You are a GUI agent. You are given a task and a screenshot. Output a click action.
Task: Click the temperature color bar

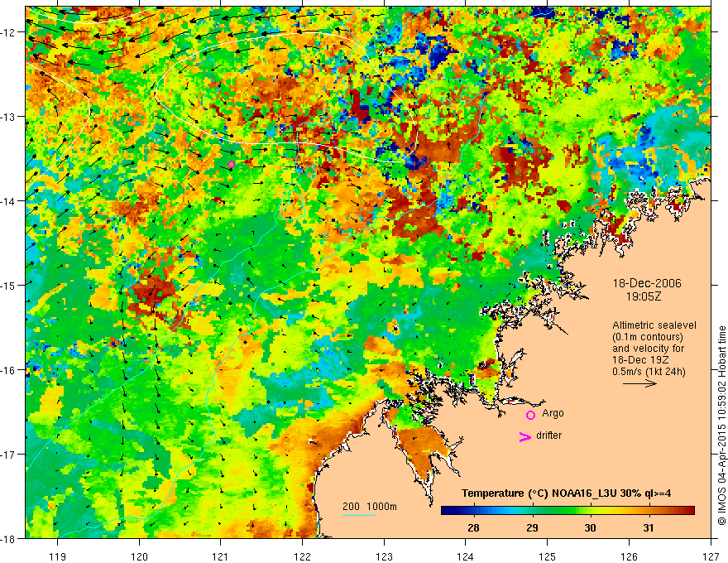coord(568,511)
